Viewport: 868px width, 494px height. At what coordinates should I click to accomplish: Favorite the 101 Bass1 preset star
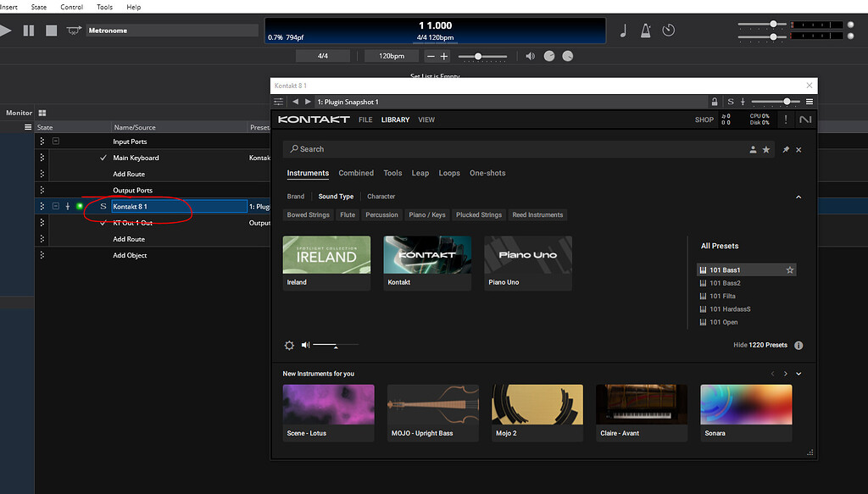[790, 270]
